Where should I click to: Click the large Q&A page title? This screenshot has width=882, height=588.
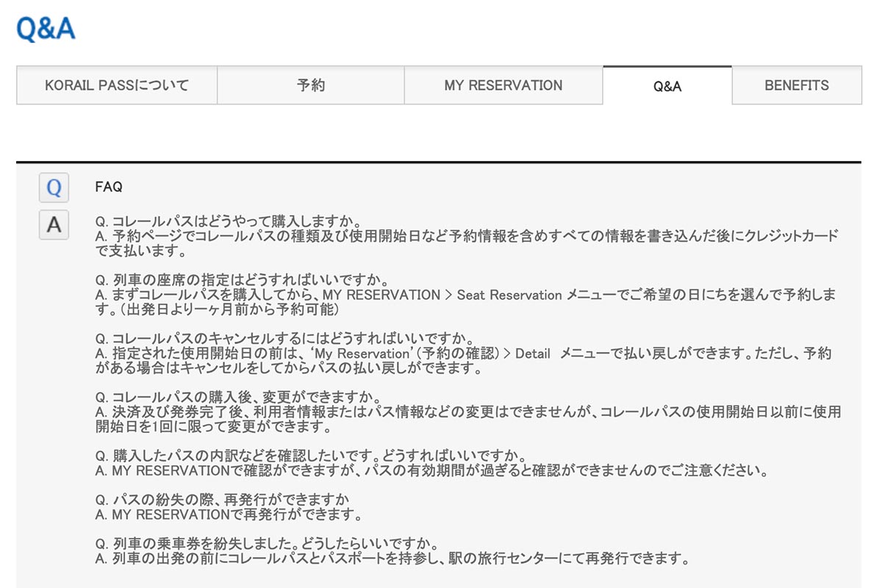click(x=46, y=29)
